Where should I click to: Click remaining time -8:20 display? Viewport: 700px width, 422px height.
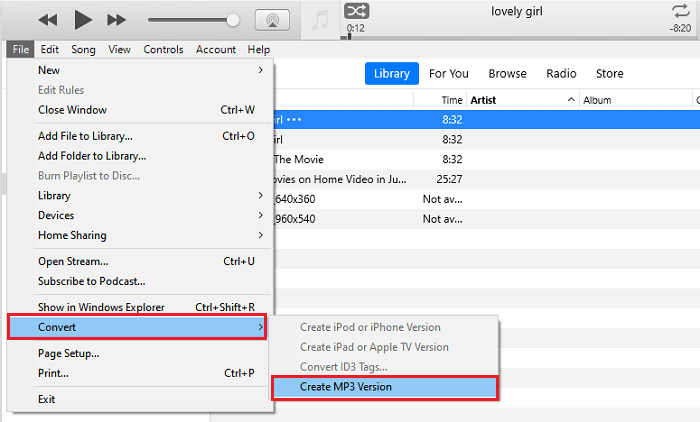[680, 28]
